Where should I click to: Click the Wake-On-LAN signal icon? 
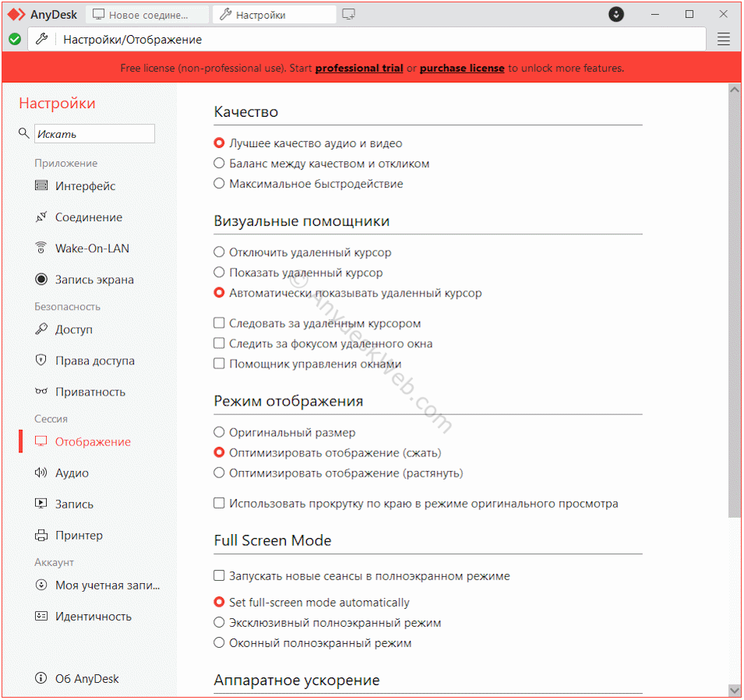[41, 248]
